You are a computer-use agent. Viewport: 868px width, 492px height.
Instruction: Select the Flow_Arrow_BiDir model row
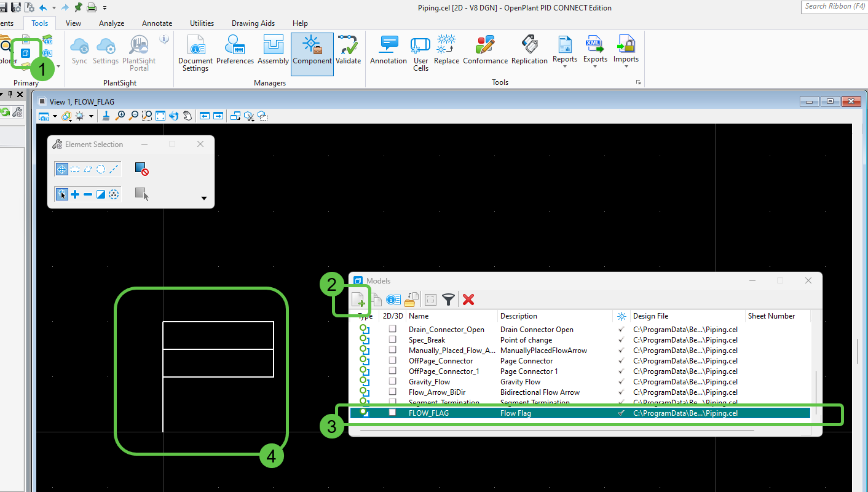tap(580, 392)
